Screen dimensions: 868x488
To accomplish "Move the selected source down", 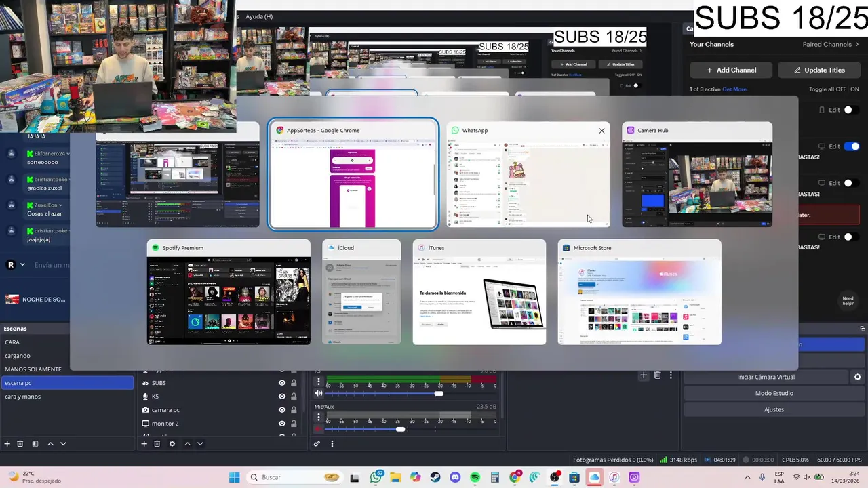I will (200, 444).
